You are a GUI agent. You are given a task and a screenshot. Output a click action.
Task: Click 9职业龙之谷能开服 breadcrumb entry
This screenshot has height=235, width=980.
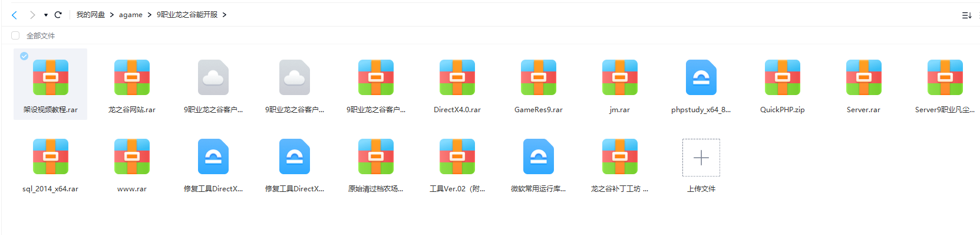pyautogui.click(x=187, y=15)
